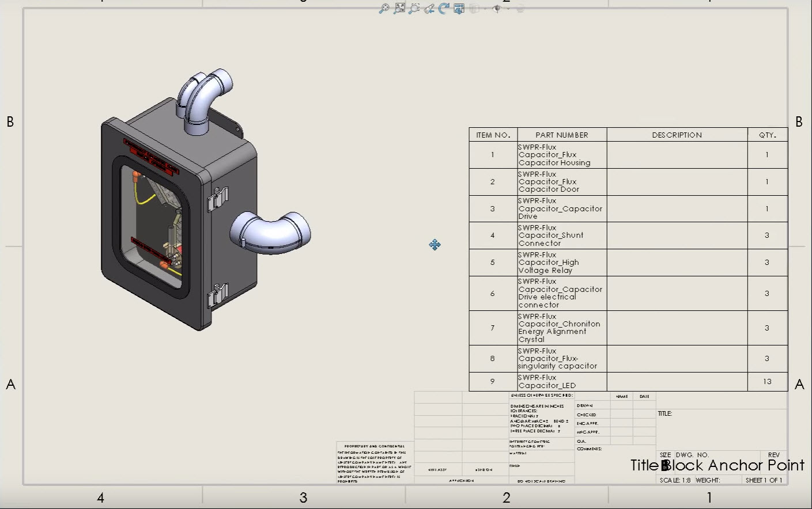
Task: Open the Display Style dropdown arrow
Action: point(486,9)
